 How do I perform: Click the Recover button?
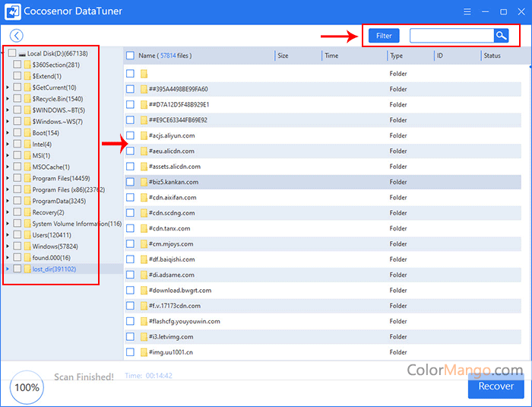click(496, 386)
